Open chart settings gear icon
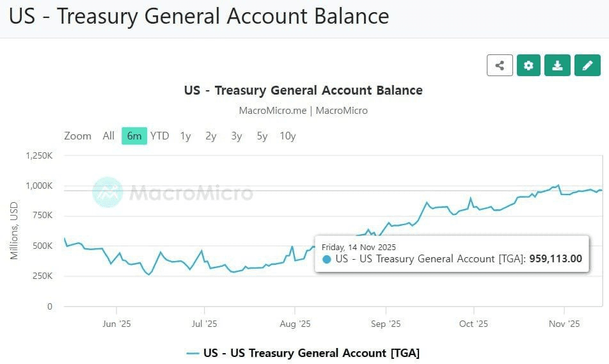This screenshot has width=609, height=364. pos(528,65)
